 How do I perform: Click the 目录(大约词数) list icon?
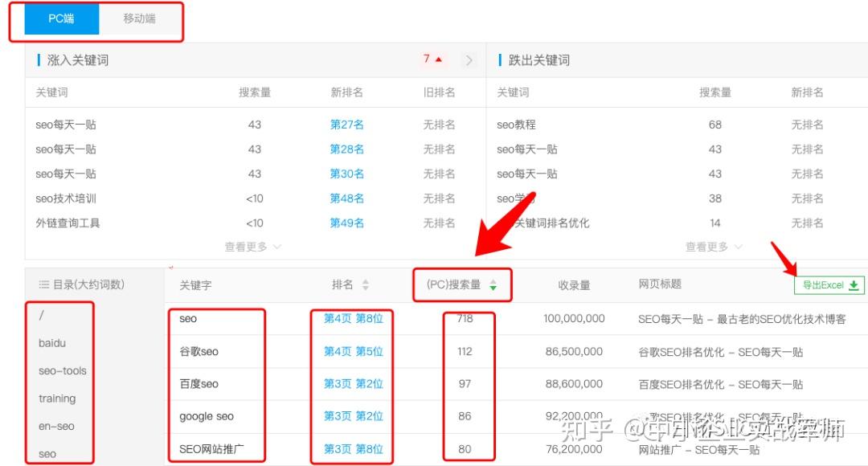click(44, 284)
